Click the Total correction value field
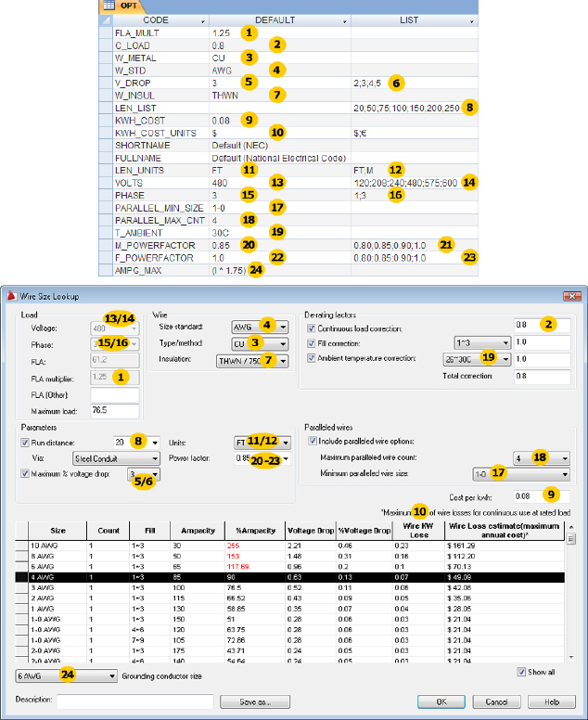 543,377
